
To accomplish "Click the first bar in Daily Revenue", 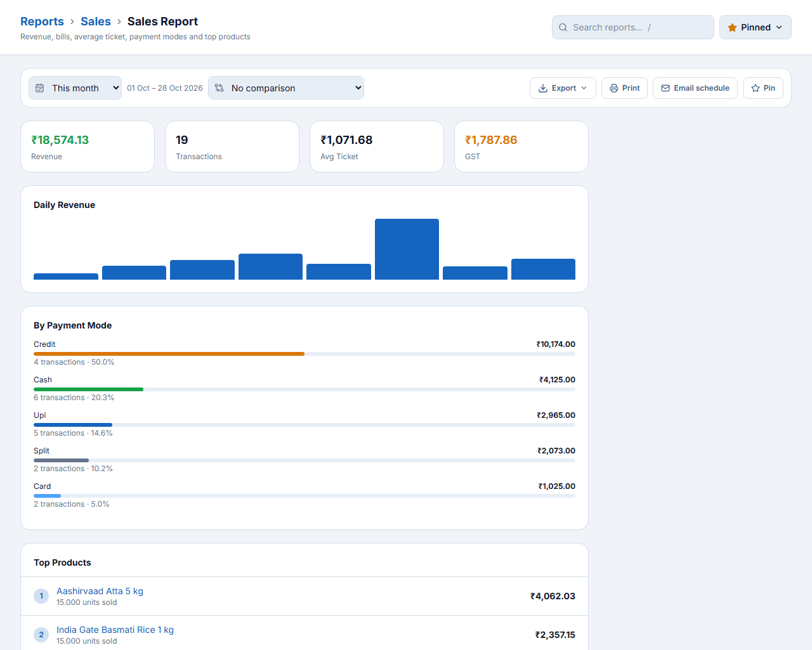I will 66,276.
